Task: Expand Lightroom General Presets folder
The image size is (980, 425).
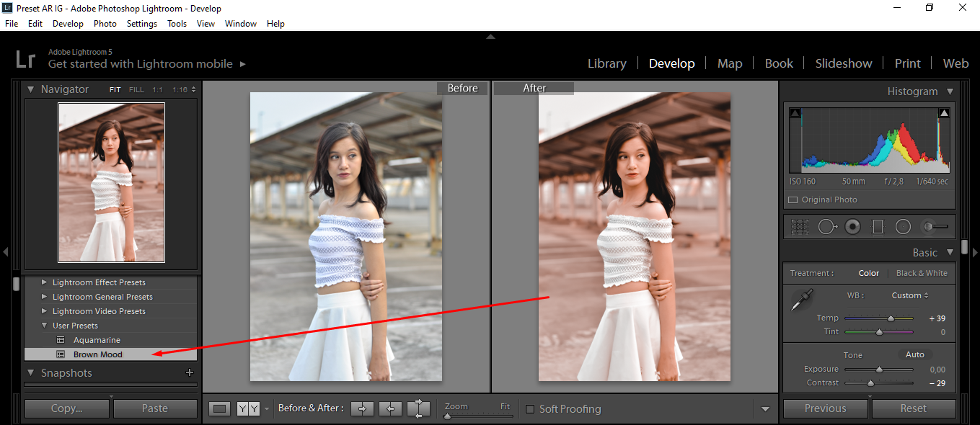Action: [45, 297]
